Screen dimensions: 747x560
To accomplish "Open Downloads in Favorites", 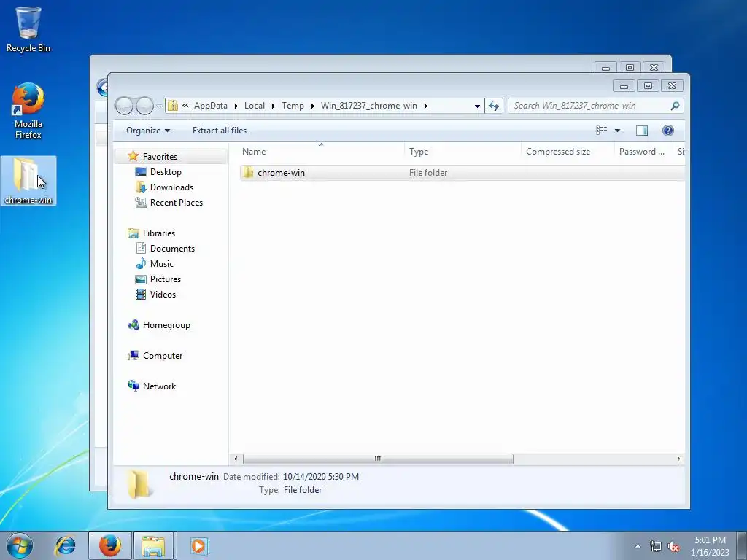I will coord(171,187).
